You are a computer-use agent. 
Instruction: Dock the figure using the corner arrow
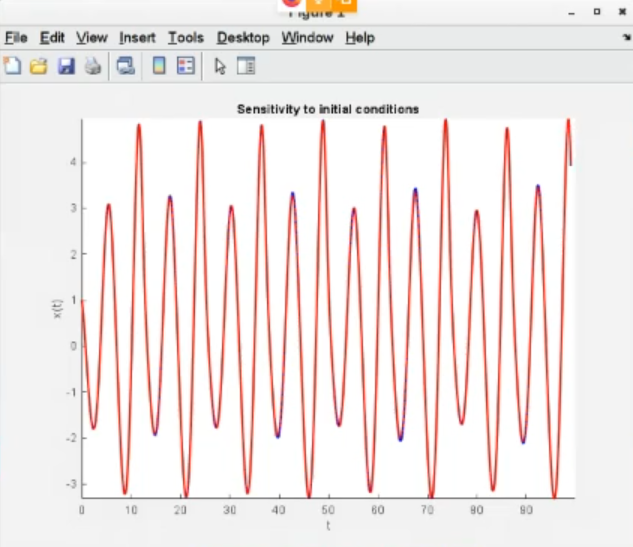626,36
